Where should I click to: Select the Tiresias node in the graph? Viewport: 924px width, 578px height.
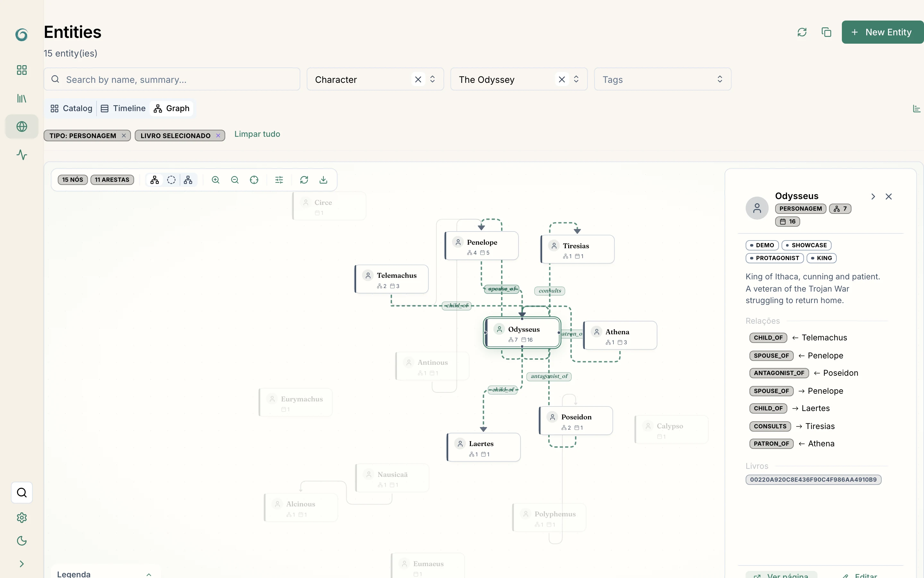click(577, 249)
